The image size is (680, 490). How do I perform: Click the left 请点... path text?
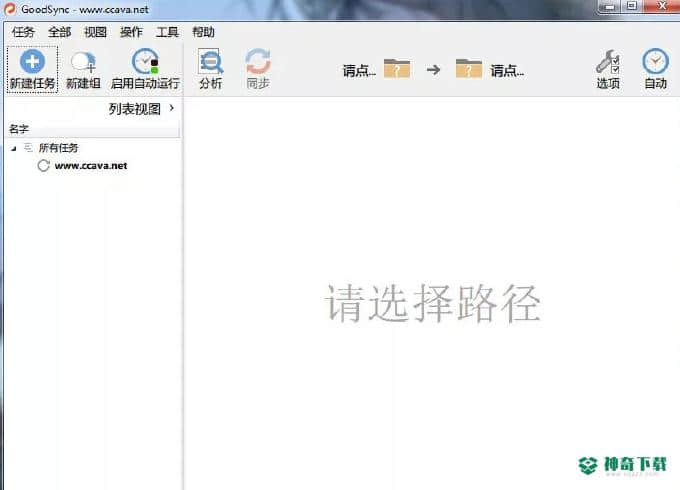pos(360,70)
